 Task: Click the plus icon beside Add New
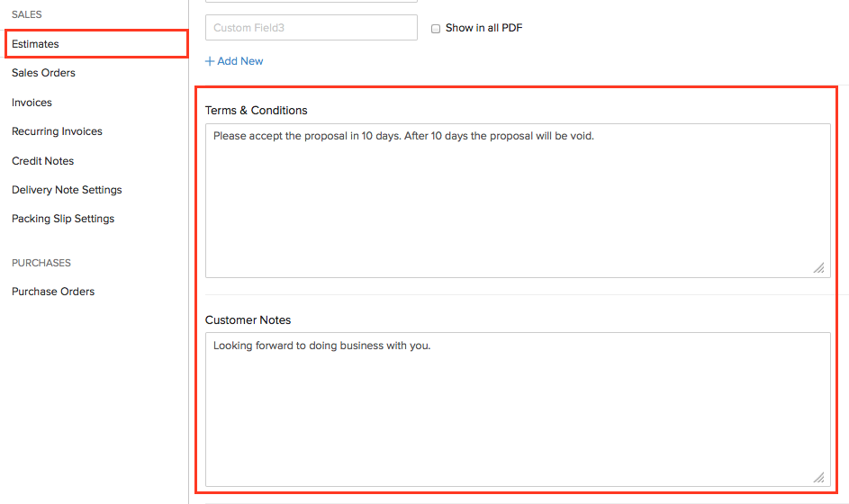tap(210, 61)
